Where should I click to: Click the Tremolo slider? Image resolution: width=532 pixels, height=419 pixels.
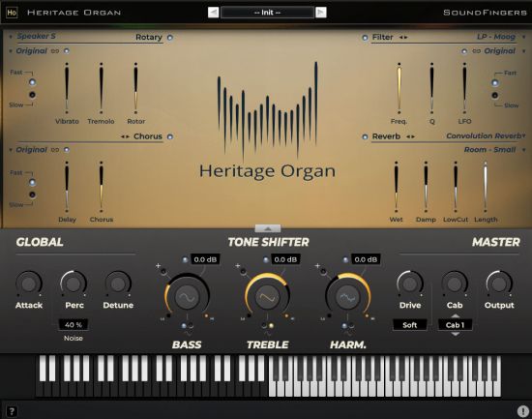[x=102, y=88]
